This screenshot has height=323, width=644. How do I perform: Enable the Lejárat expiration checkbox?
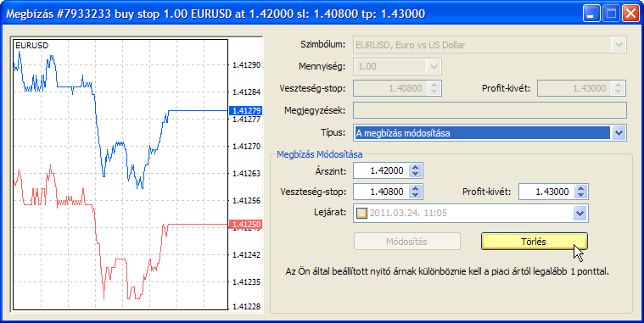[x=361, y=214]
